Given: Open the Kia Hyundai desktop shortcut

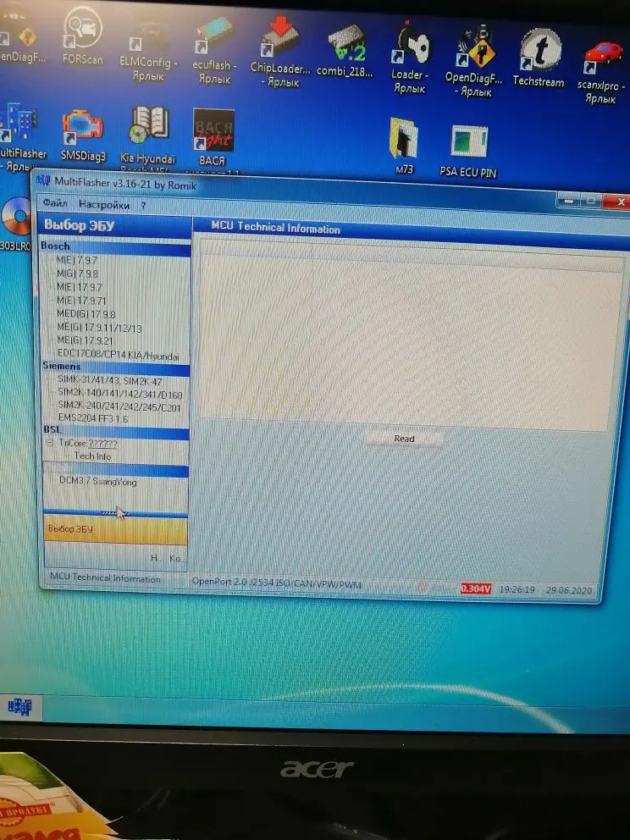Looking at the screenshot, I should click(x=148, y=139).
